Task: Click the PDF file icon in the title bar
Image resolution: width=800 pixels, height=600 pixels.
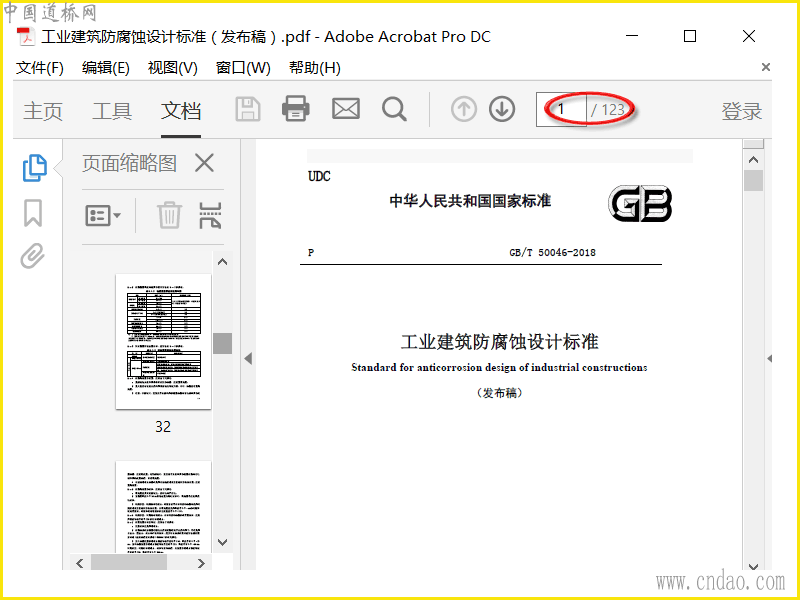Action: [x=26, y=37]
